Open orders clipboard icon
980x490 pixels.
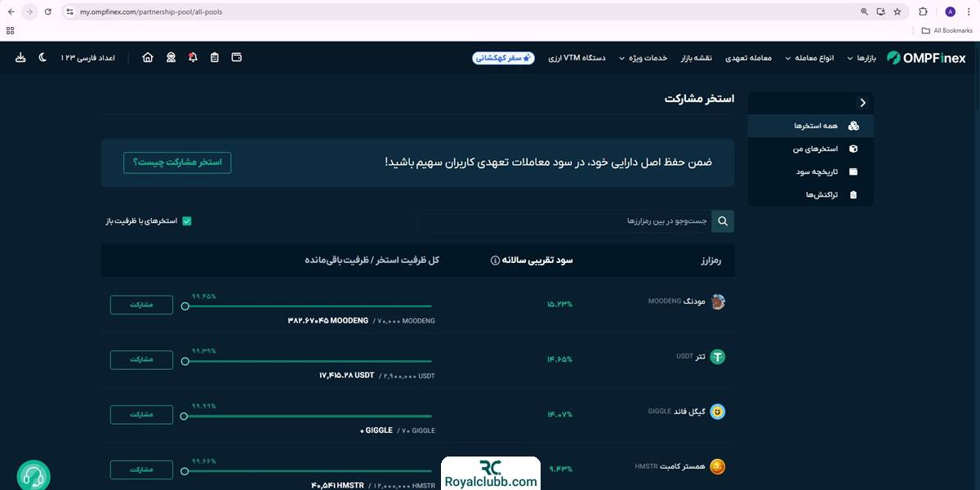pos(215,57)
